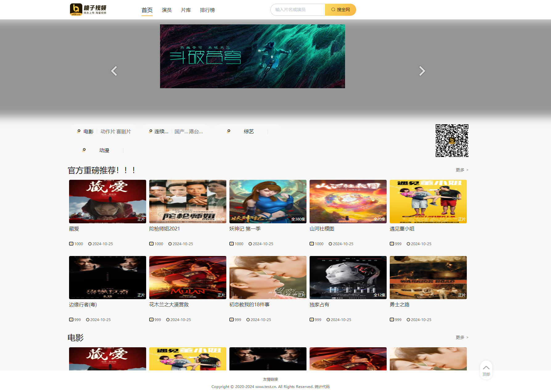Open the 初恋教我的18件事 poster in 官方重磅推荐
This screenshot has height=392, width=551.
pos(268,278)
